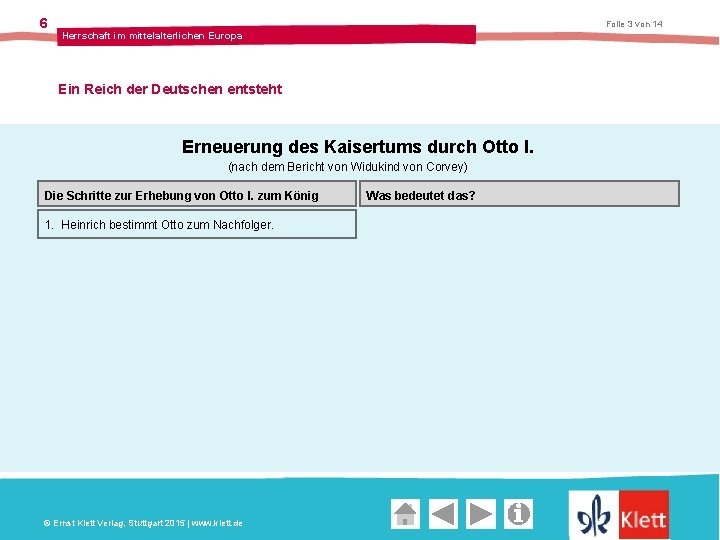The width and height of the screenshot is (720, 540).
Task: Click the Ernst Klett Verlag copyright text
Action: [114, 523]
